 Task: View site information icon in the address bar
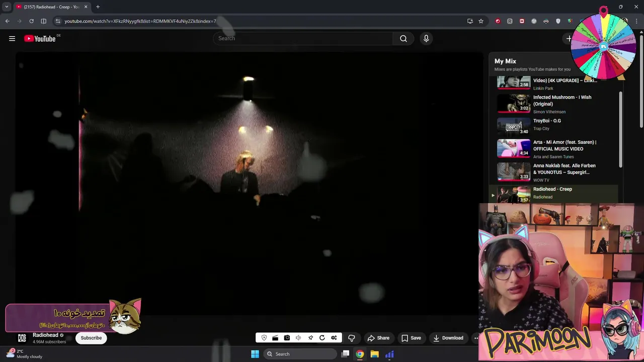(58, 21)
